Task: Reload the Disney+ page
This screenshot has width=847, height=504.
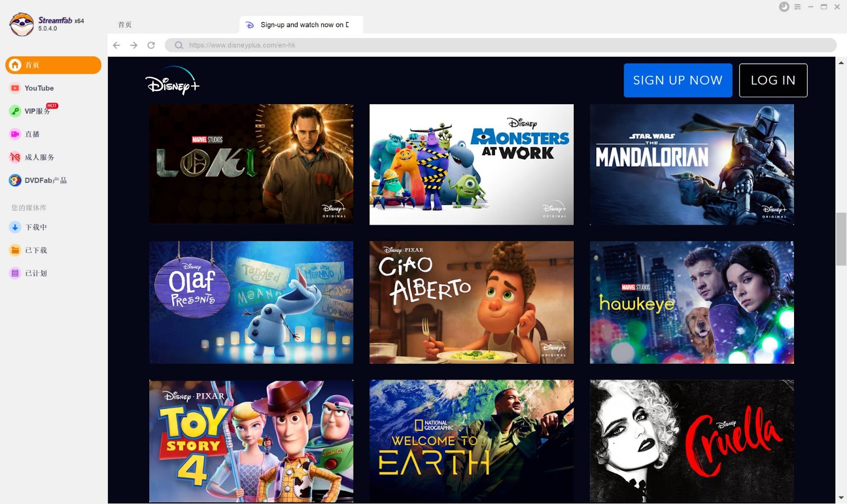Action: (x=151, y=46)
